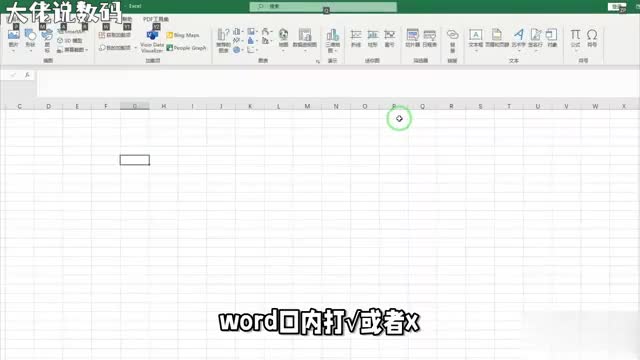Insert a PivotChart
640x360 pixels.
[x=304, y=40]
